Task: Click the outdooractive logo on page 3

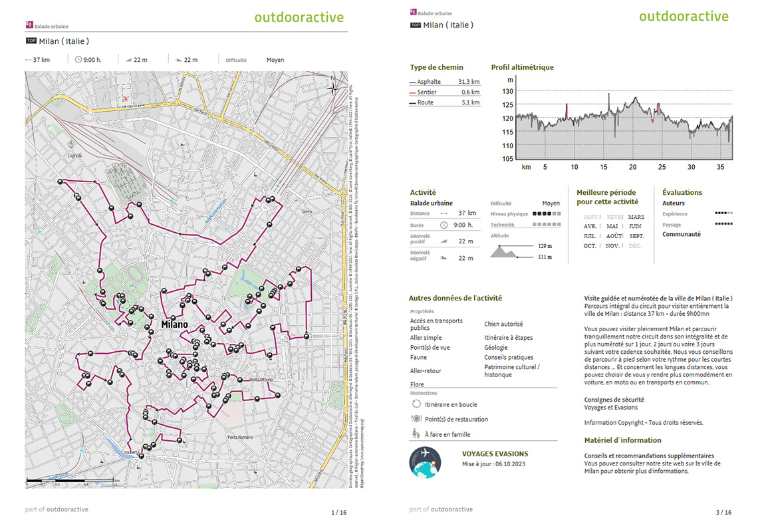Action: click(x=684, y=17)
